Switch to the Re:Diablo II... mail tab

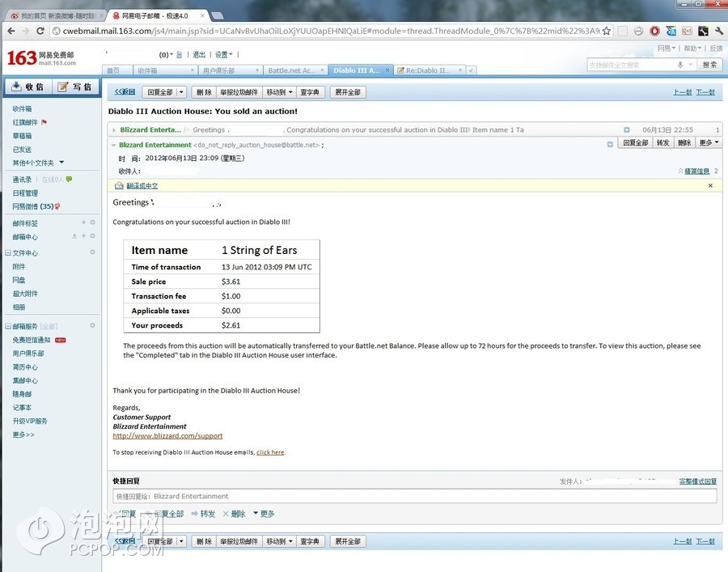(x=427, y=70)
